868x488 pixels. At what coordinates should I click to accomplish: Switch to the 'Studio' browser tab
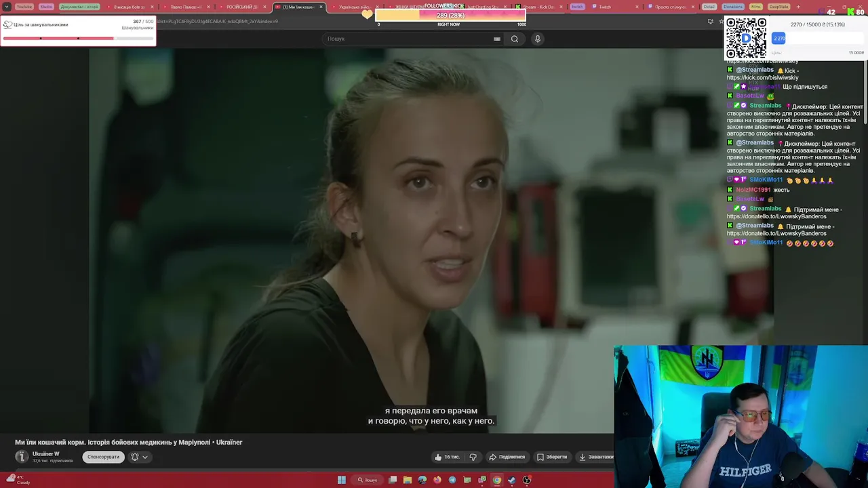click(46, 7)
